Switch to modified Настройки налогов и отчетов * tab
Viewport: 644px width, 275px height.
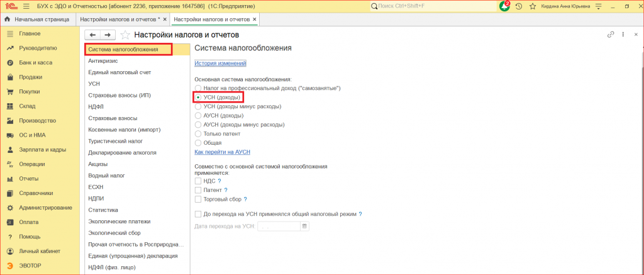[120, 20]
